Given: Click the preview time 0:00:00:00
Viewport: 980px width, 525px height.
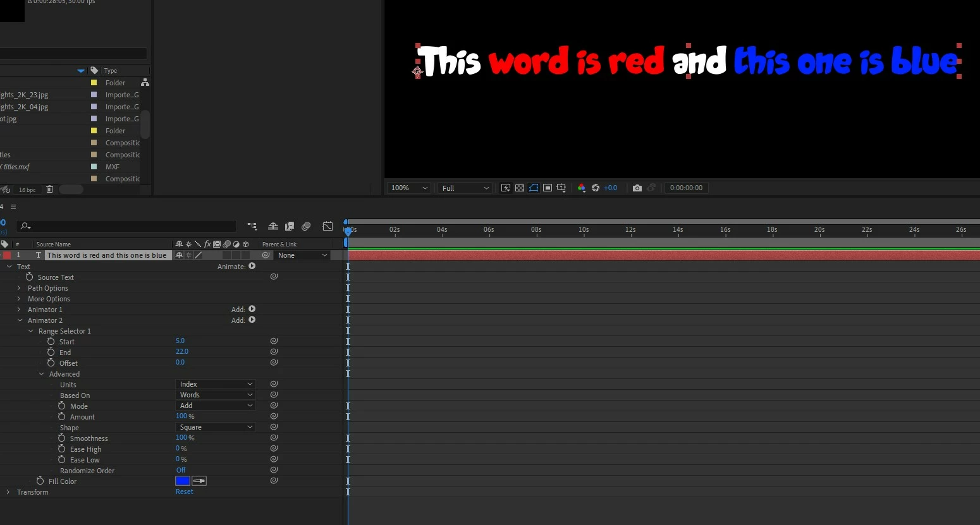Looking at the screenshot, I should (686, 188).
